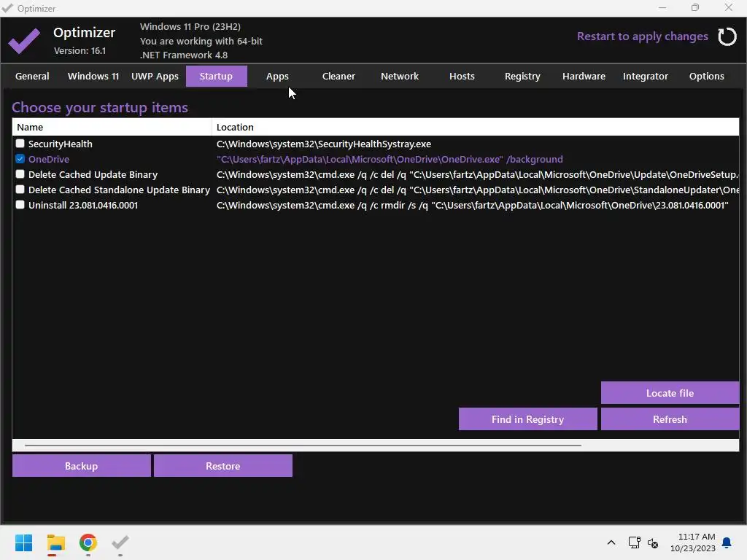Tick the SecurityHealth checkbox
747x560 pixels.
click(20, 144)
